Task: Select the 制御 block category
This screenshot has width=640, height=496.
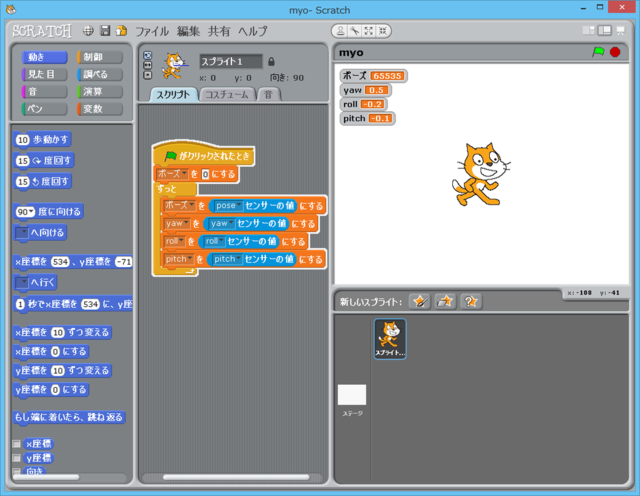Action: point(100,57)
